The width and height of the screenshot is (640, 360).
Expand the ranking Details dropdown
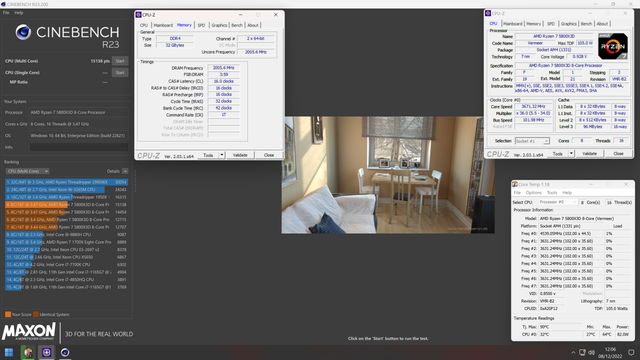click(x=125, y=171)
